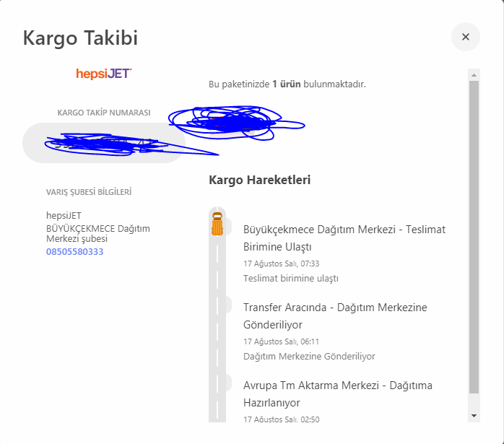Click the Kargo Takibi dialog title
The image size is (504, 444).
(80, 38)
